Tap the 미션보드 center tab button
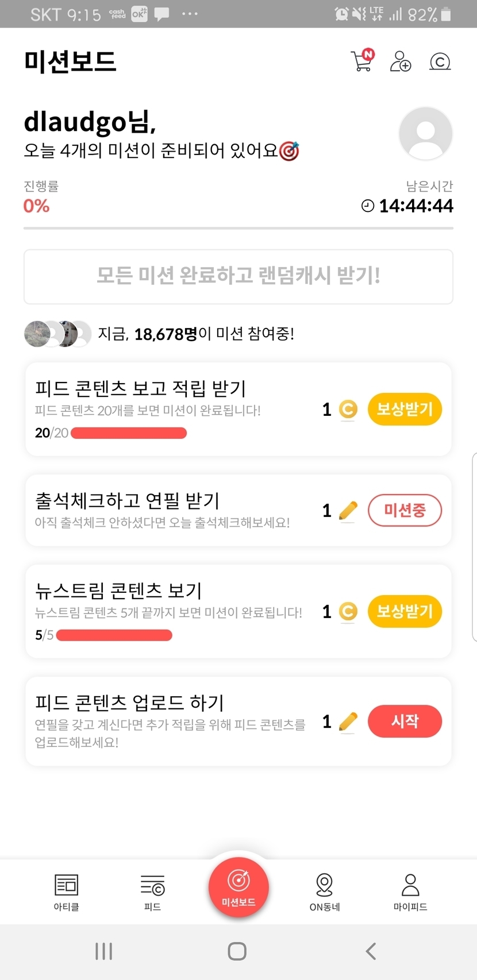This screenshot has width=477, height=980. pyautogui.click(x=238, y=886)
